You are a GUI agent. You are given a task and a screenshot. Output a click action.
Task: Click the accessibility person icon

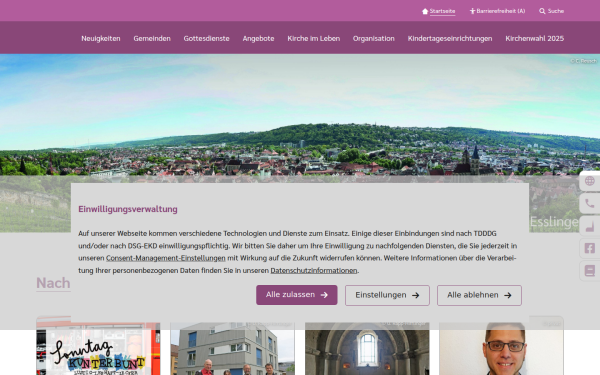[x=472, y=11]
